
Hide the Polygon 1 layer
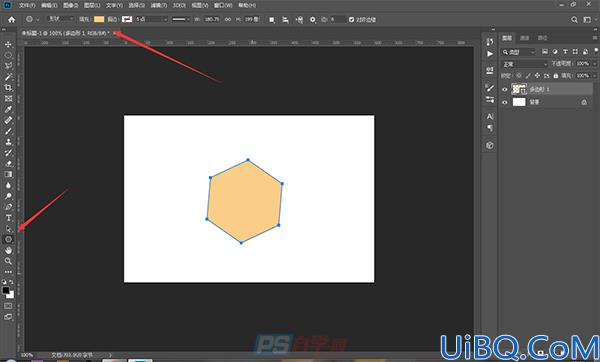click(505, 90)
